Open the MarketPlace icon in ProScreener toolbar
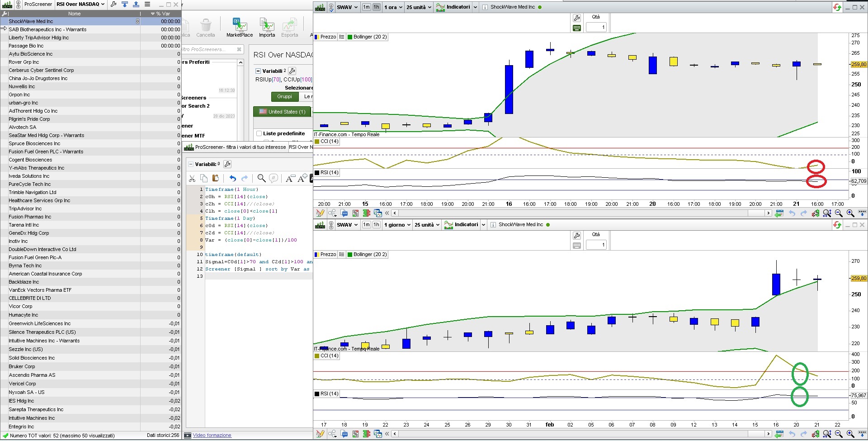Image resolution: width=868 pixels, height=441 pixels. click(239, 25)
